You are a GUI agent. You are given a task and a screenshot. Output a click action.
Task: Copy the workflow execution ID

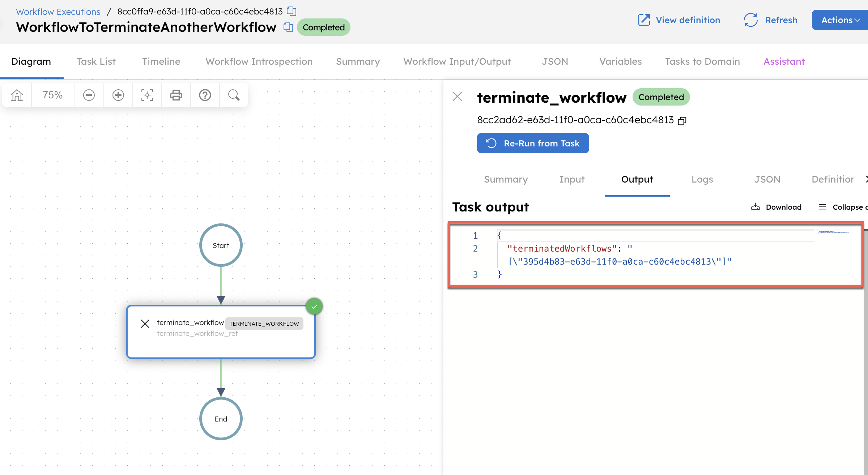[x=292, y=11]
